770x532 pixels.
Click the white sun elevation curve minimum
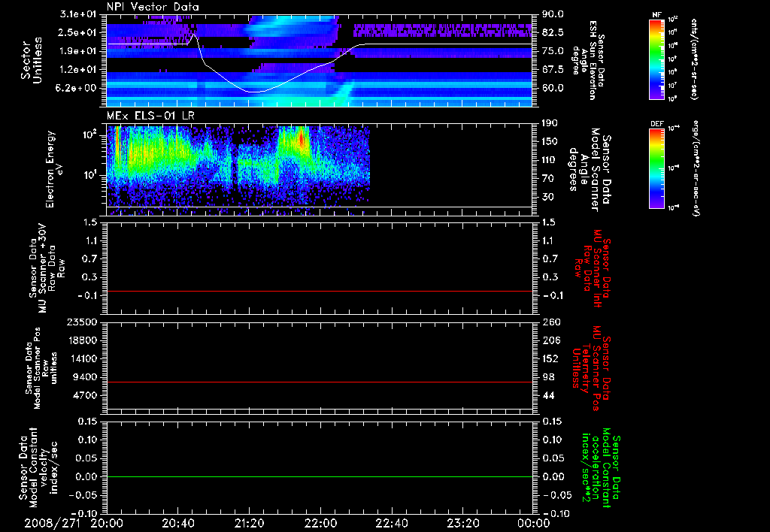click(253, 92)
